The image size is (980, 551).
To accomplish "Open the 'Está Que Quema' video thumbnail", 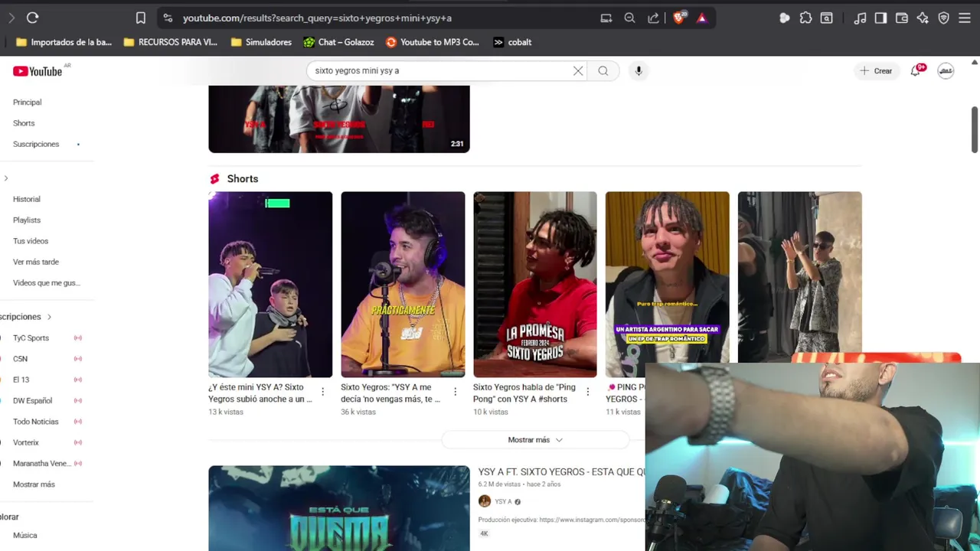I will click(x=339, y=508).
